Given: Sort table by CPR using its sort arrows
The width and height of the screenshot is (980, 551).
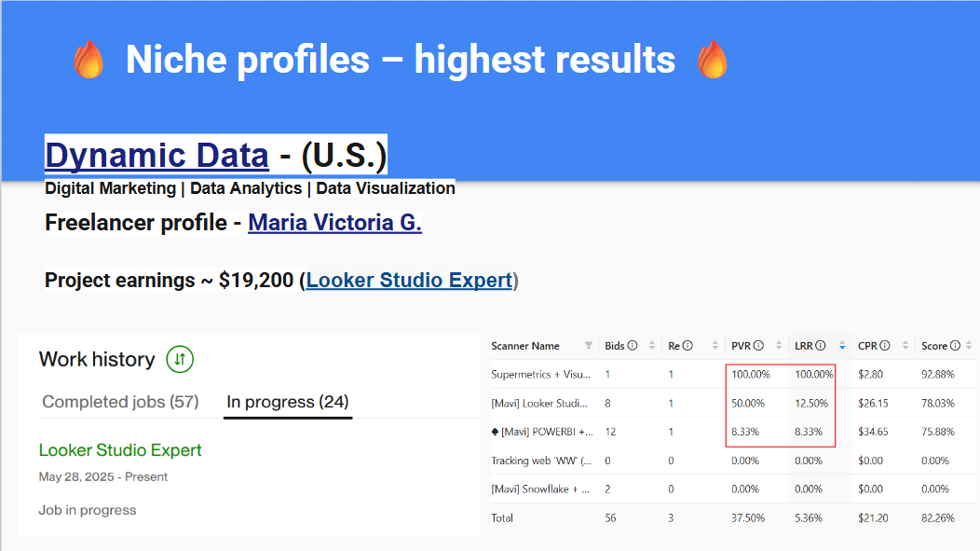Looking at the screenshot, I should coord(905,345).
